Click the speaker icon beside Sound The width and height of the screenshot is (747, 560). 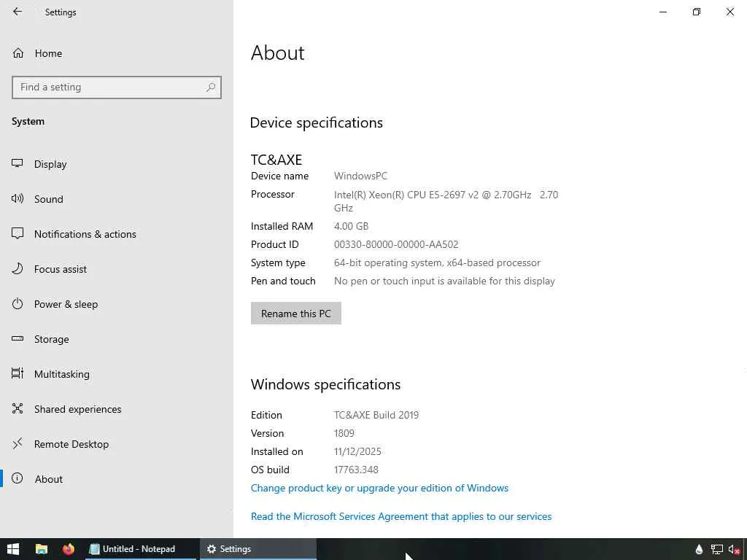point(18,198)
